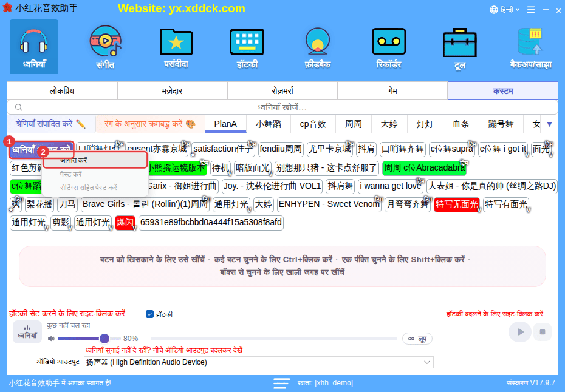Click the ध्वनियाँ equalizer icon near player
Viewport: 565px width, 392px height.
pos(27,331)
